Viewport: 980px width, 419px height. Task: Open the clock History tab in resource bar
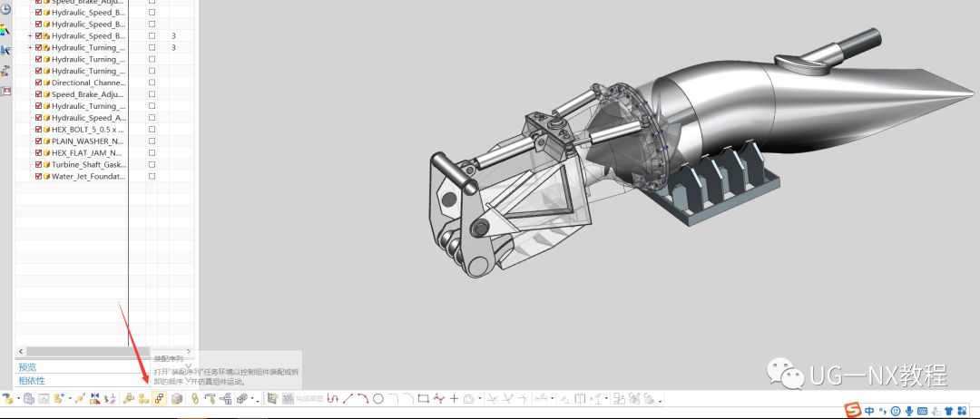tap(5, 9)
